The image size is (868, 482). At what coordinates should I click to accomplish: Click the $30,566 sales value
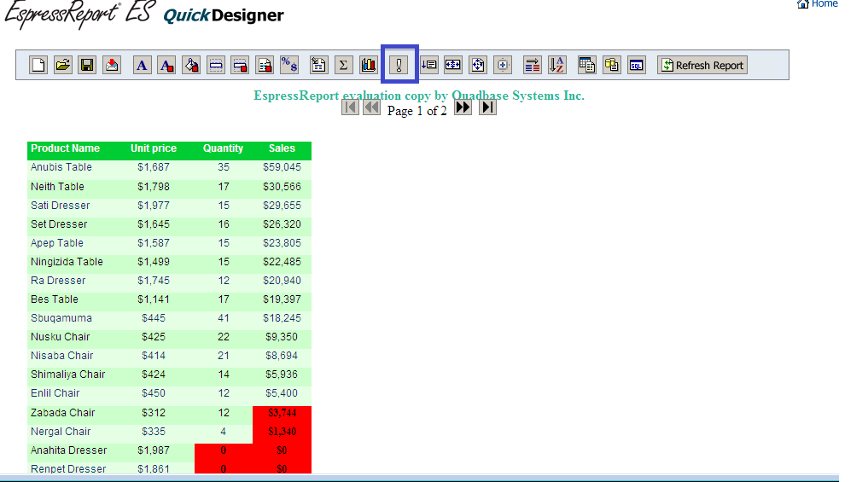click(282, 187)
